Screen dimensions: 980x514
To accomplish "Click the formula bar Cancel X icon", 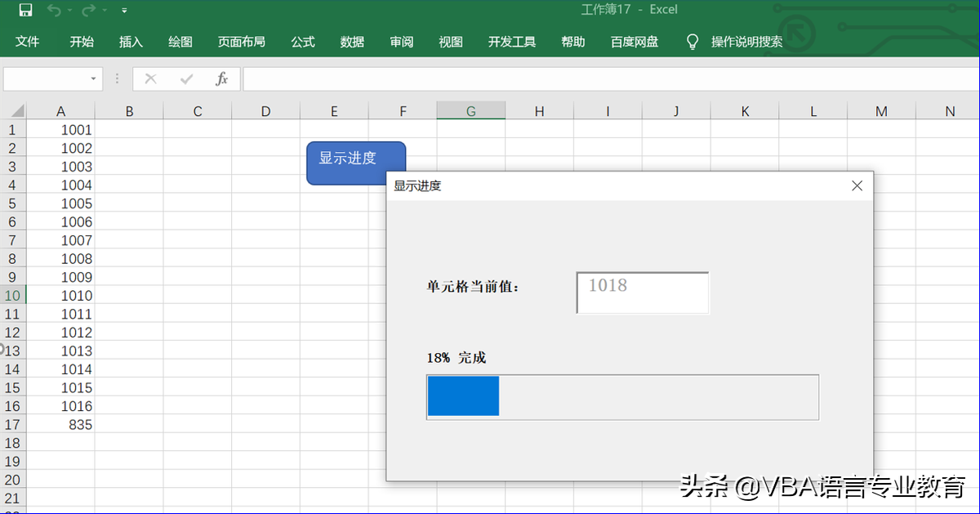I will (x=150, y=79).
